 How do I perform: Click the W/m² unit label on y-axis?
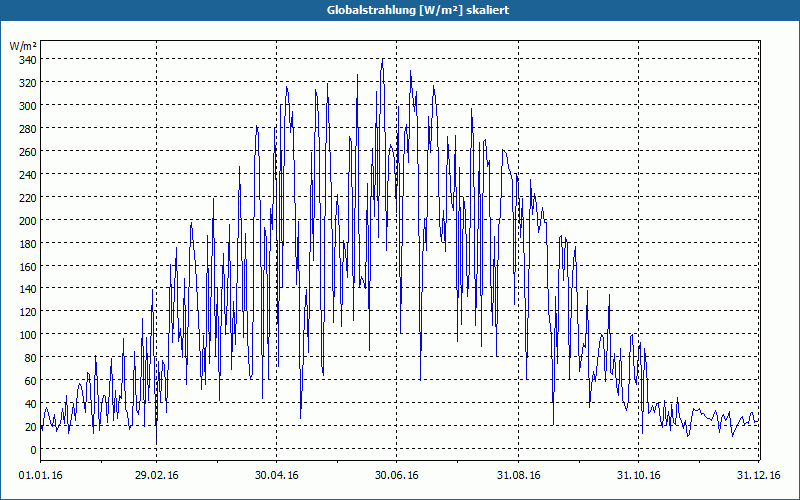pos(22,46)
